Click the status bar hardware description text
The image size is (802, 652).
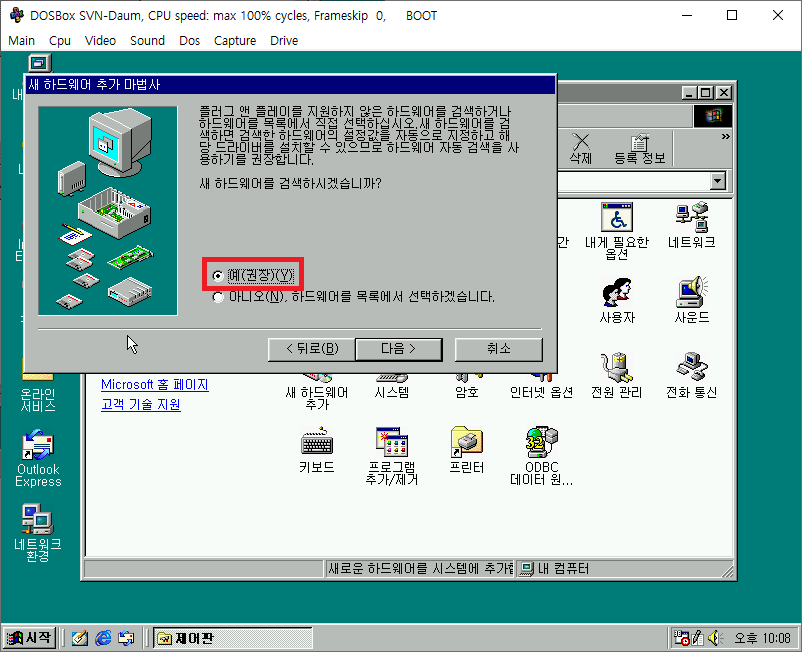pyautogui.click(x=420, y=569)
